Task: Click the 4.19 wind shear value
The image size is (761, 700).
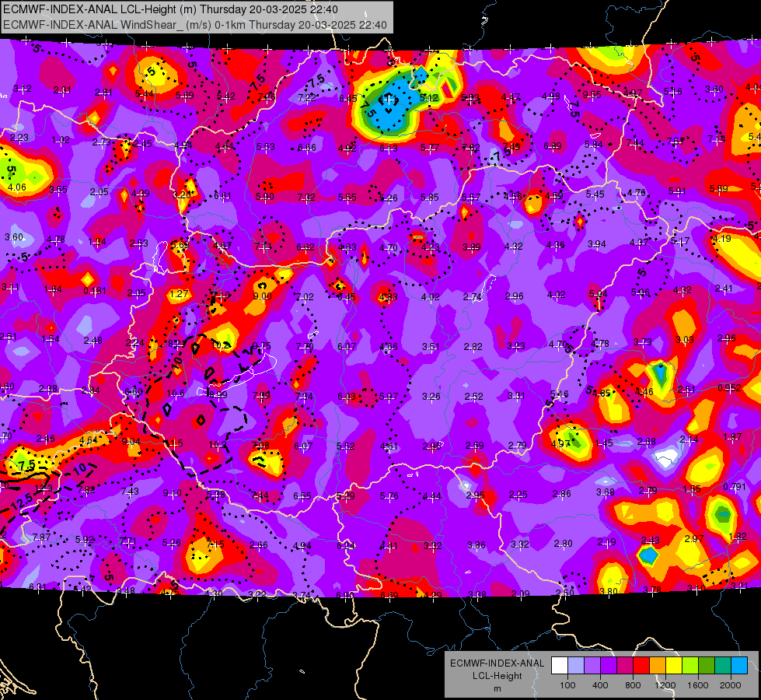Action: [x=721, y=239]
